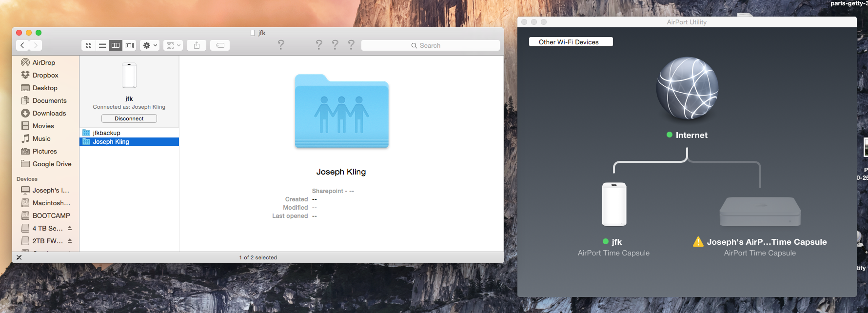This screenshot has width=868, height=313.
Task: Open AirDrop in the Finder sidebar
Action: pos(44,62)
